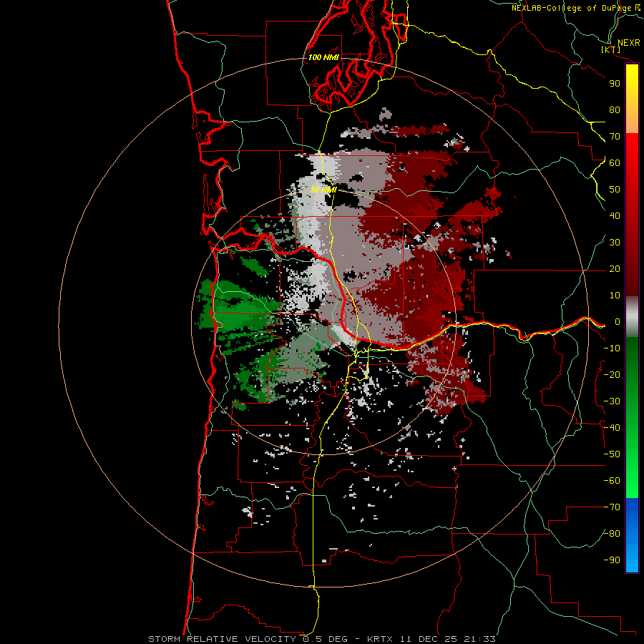Select the 30 value on the velocity scale
The height and width of the screenshot is (644, 644).
tap(615, 243)
